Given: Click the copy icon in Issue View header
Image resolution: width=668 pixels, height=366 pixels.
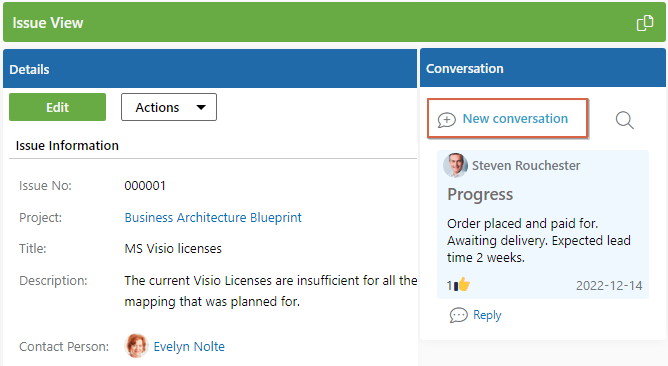Looking at the screenshot, I should 645,23.
